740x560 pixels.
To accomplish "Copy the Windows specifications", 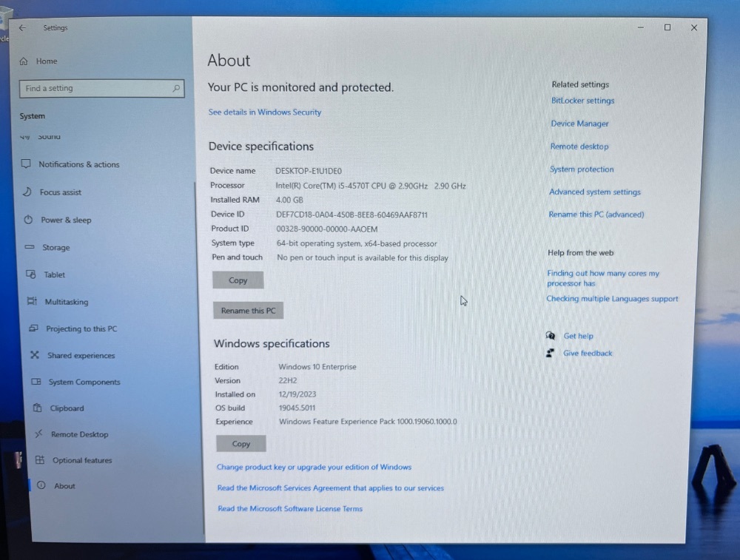I will point(241,444).
